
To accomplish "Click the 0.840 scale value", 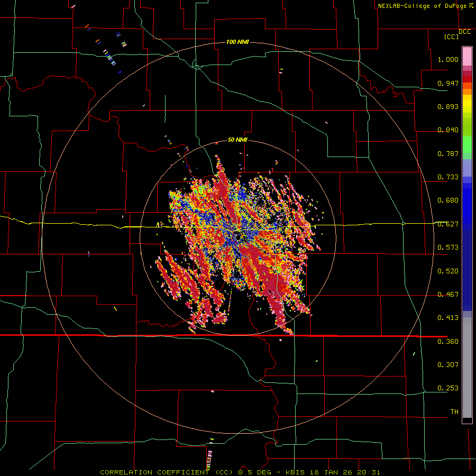I will 448,130.
